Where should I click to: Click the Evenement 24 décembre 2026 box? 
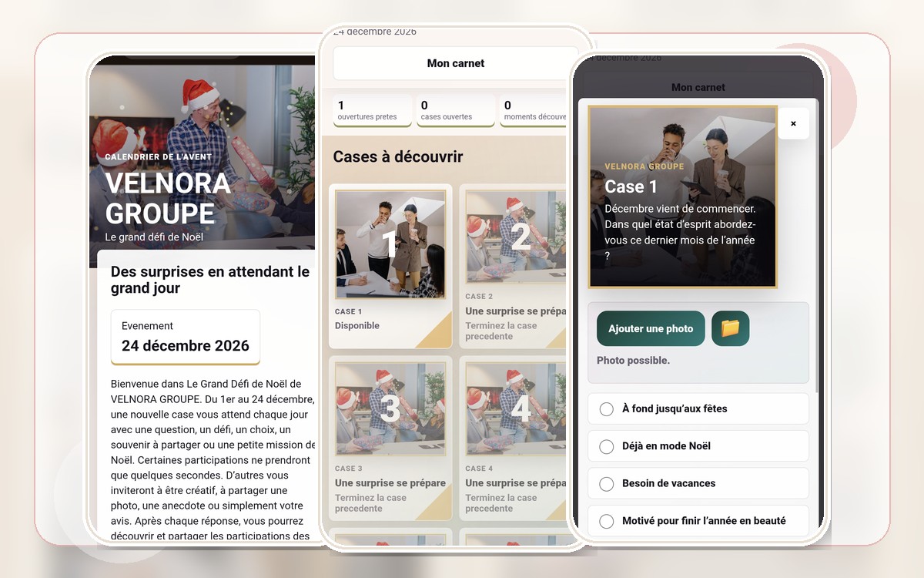click(186, 337)
